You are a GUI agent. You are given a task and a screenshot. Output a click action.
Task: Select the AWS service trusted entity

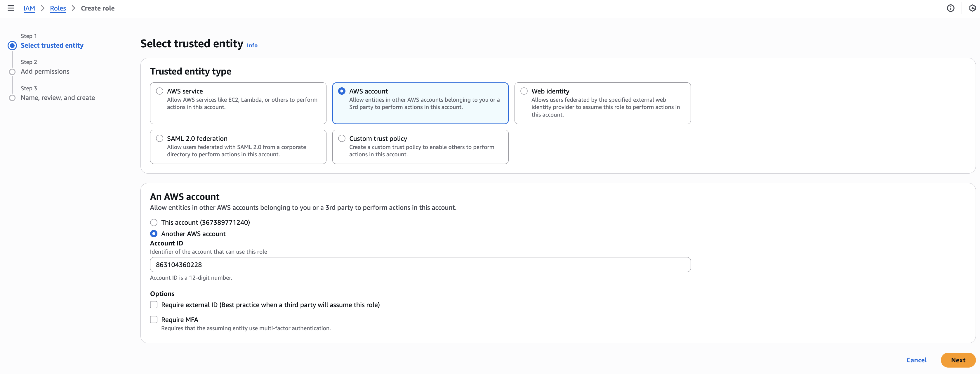point(159,91)
